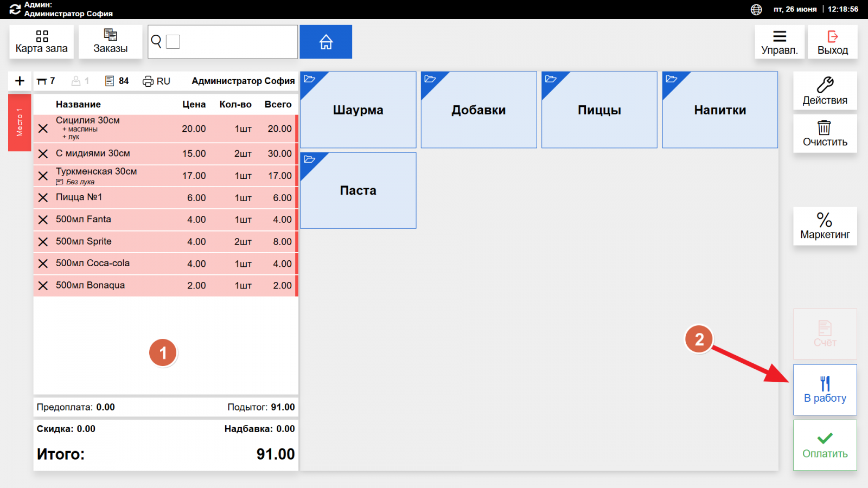This screenshot has height=488, width=868.
Task: Open the Паста category folder
Action: [x=358, y=190]
